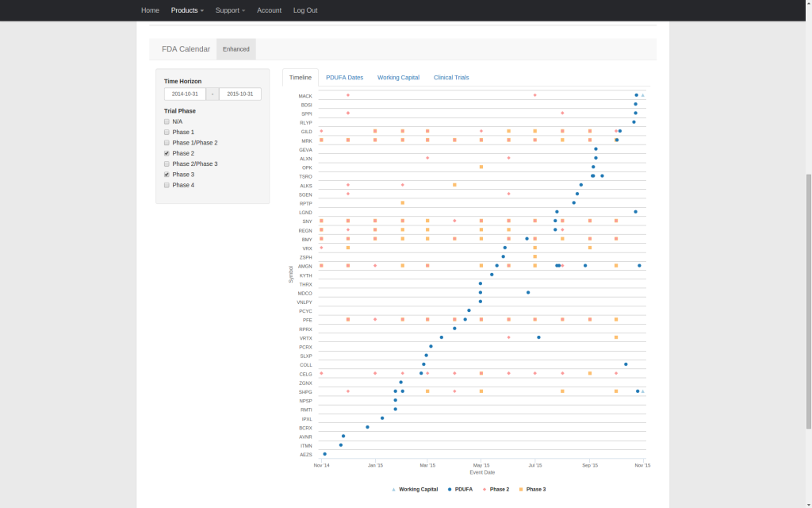
Task: Check the N/A trial phase box
Action: point(167,121)
